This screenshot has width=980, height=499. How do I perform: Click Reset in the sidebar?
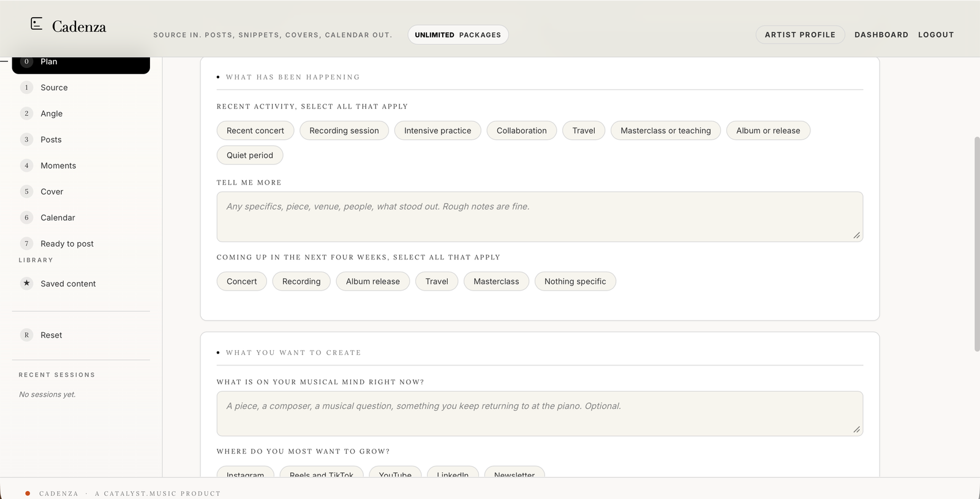pos(81,335)
